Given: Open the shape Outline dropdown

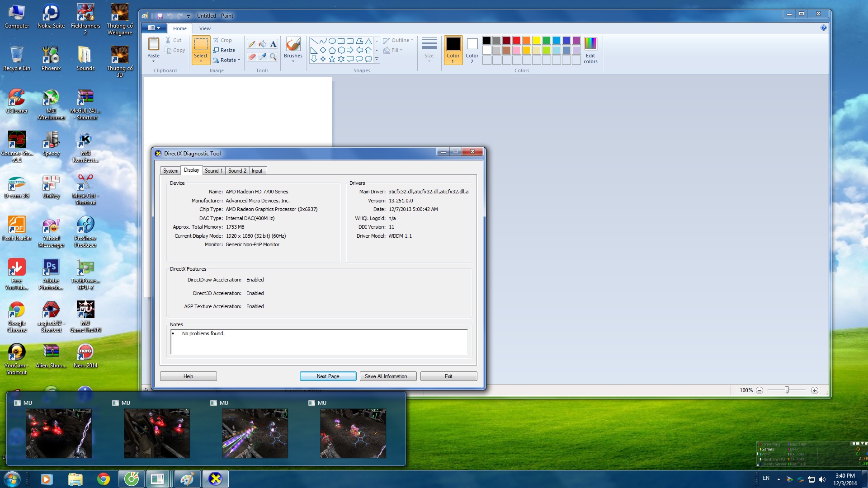Looking at the screenshot, I should point(398,40).
